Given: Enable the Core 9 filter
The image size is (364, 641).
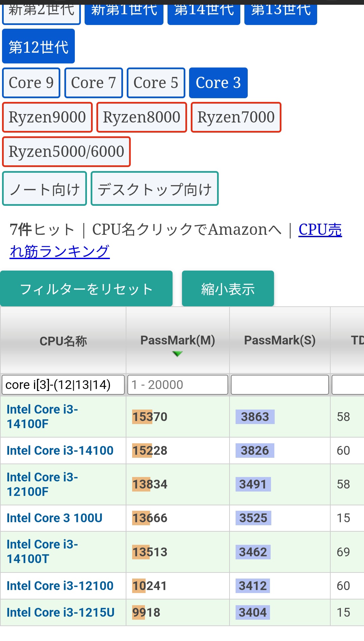Looking at the screenshot, I should (x=31, y=83).
